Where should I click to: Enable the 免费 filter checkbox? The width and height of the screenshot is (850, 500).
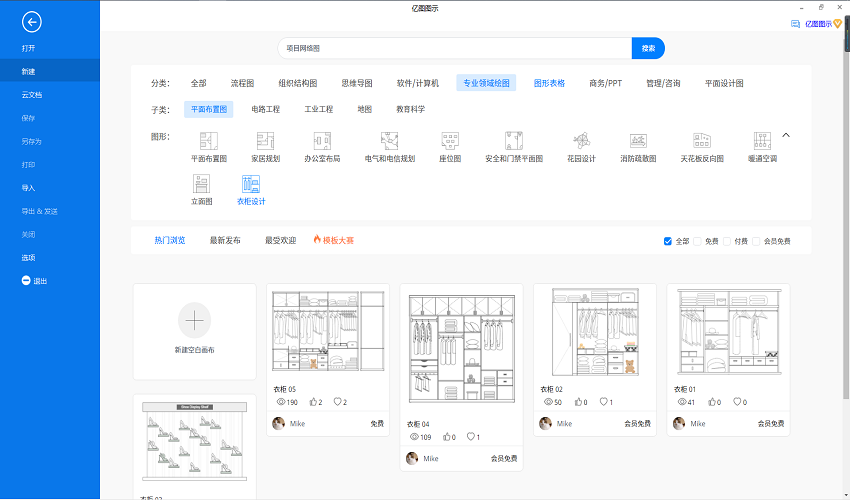coord(698,241)
